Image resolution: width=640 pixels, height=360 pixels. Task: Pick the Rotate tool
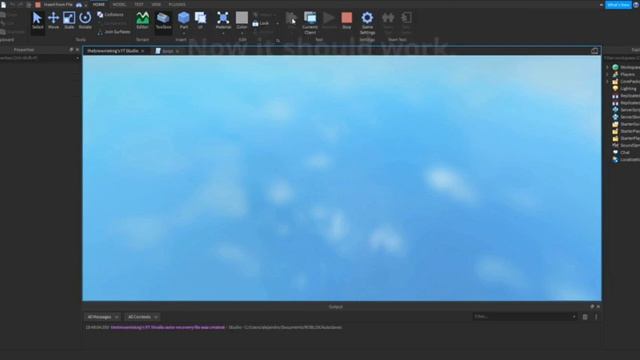(x=85, y=20)
